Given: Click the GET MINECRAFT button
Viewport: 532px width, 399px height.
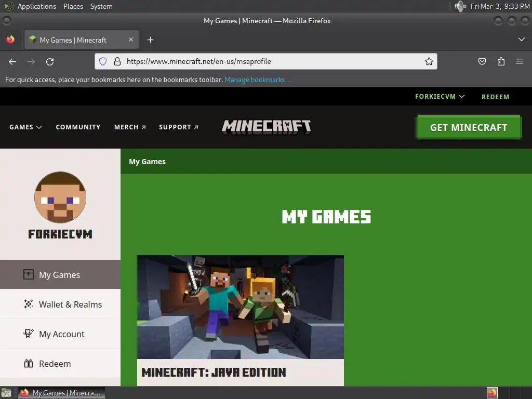Looking at the screenshot, I should [469, 128].
